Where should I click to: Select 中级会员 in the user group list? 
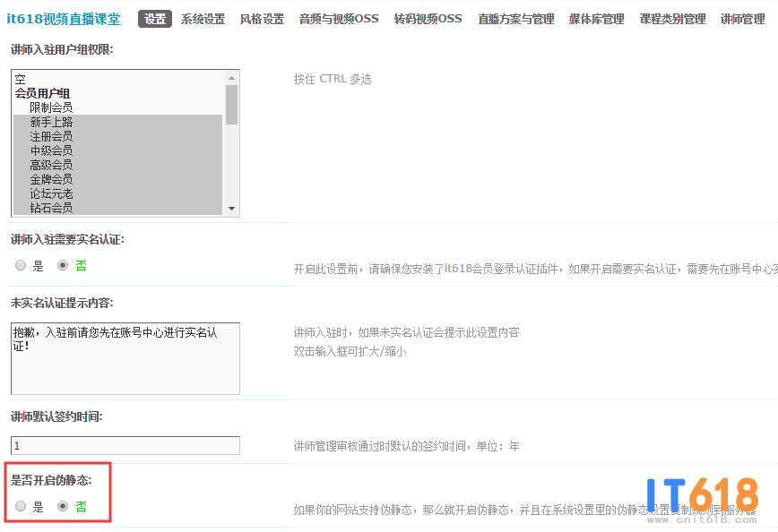point(117,150)
